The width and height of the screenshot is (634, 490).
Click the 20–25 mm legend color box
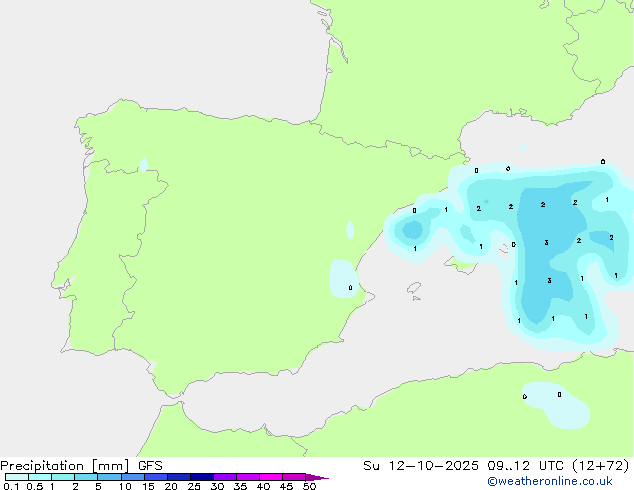(x=179, y=477)
